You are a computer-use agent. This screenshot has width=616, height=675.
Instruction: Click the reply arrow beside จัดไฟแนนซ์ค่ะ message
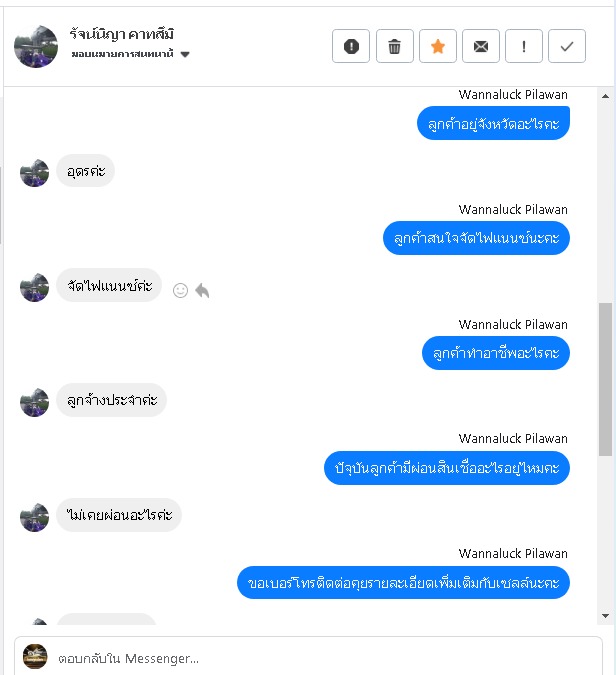click(202, 291)
